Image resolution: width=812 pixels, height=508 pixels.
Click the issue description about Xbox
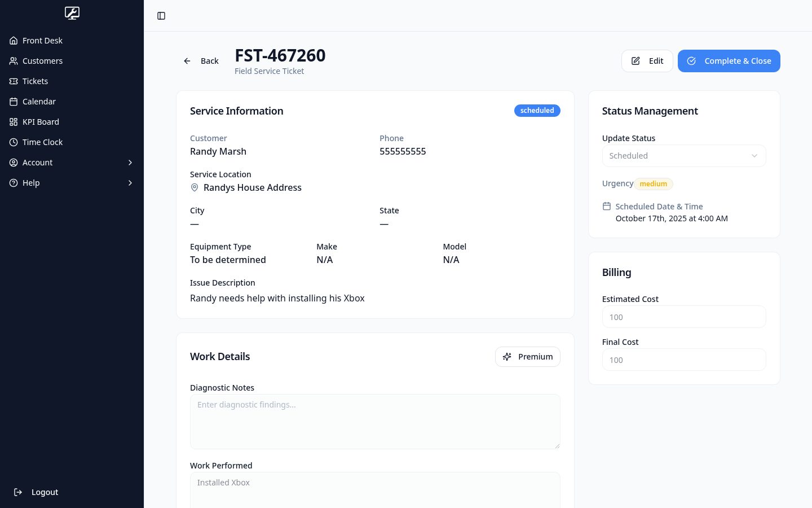[277, 298]
